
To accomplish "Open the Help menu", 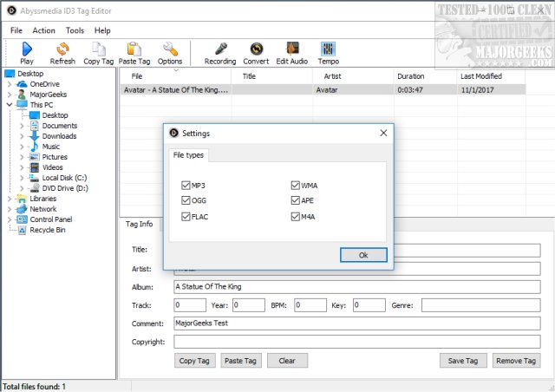I will [x=102, y=30].
